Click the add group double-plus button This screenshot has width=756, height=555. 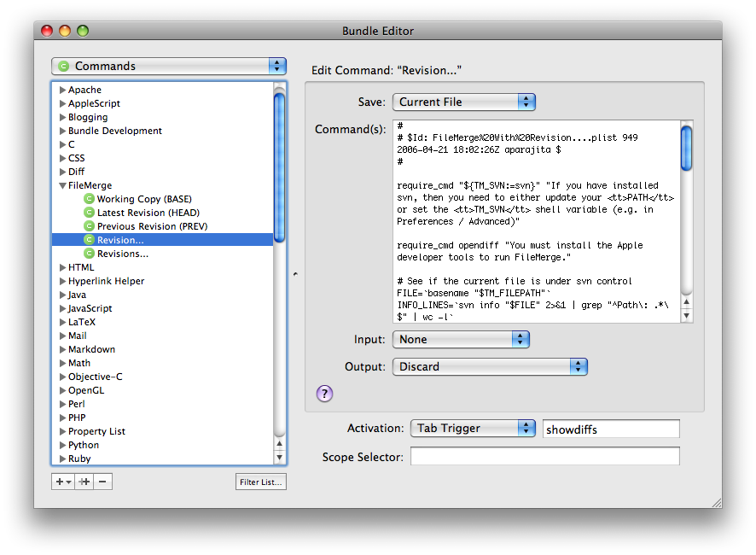[x=84, y=482]
